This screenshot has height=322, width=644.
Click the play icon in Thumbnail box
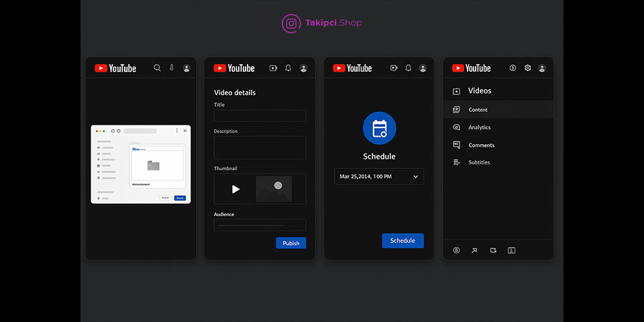coord(235,189)
